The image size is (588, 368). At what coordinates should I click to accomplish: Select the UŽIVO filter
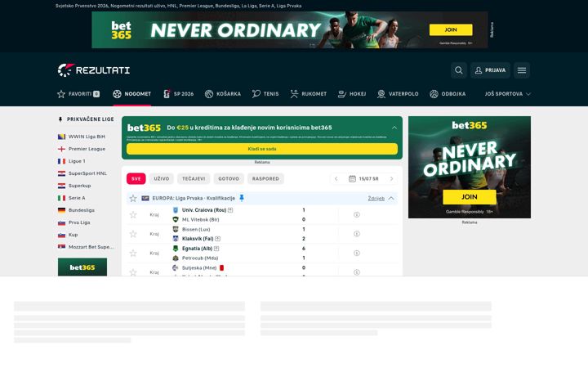(x=161, y=179)
